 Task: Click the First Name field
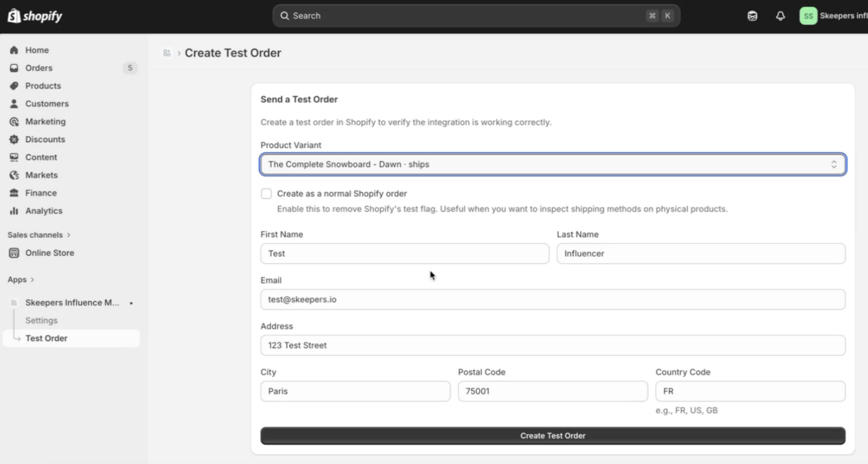click(x=404, y=254)
